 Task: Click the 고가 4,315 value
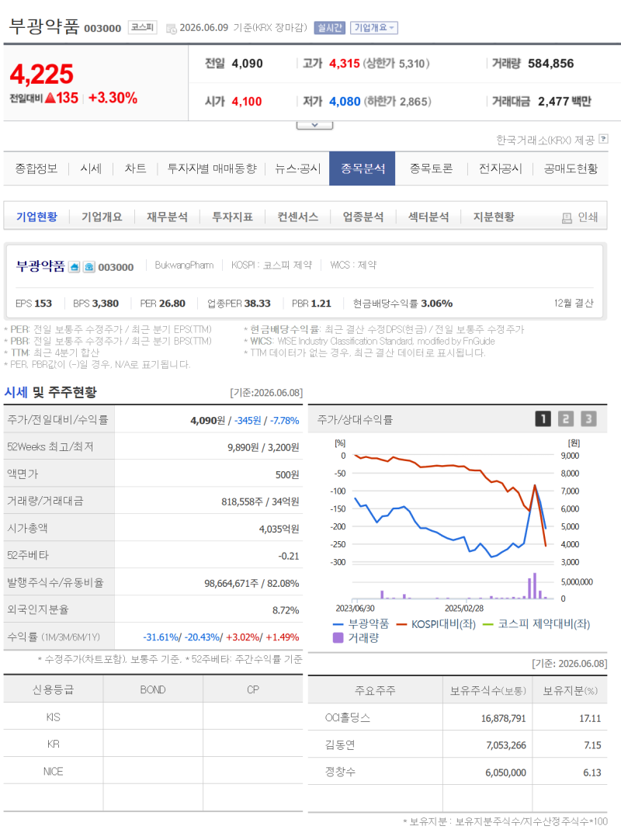click(345, 63)
